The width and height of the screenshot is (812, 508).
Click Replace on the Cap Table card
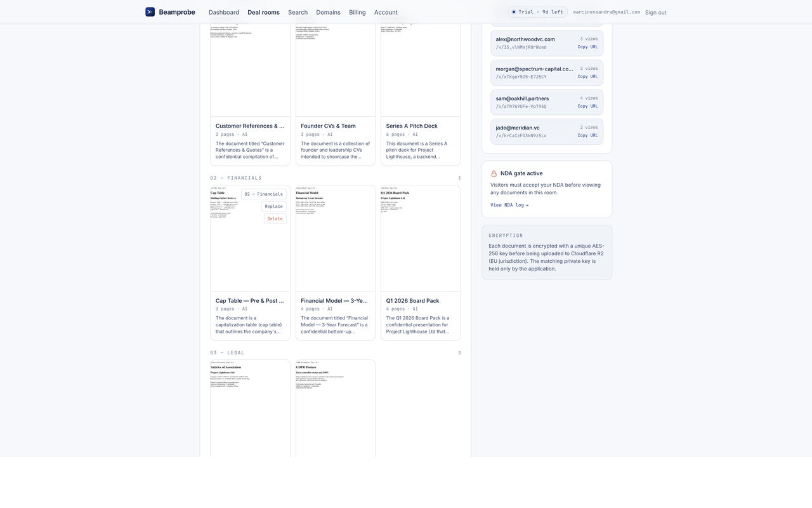(x=274, y=206)
